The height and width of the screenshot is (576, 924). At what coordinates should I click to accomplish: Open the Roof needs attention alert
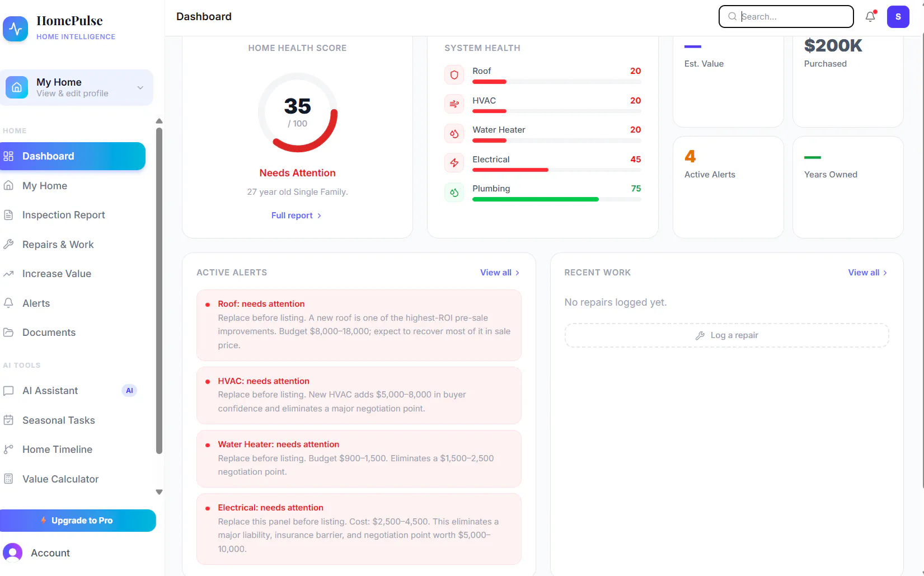[x=359, y=325]
